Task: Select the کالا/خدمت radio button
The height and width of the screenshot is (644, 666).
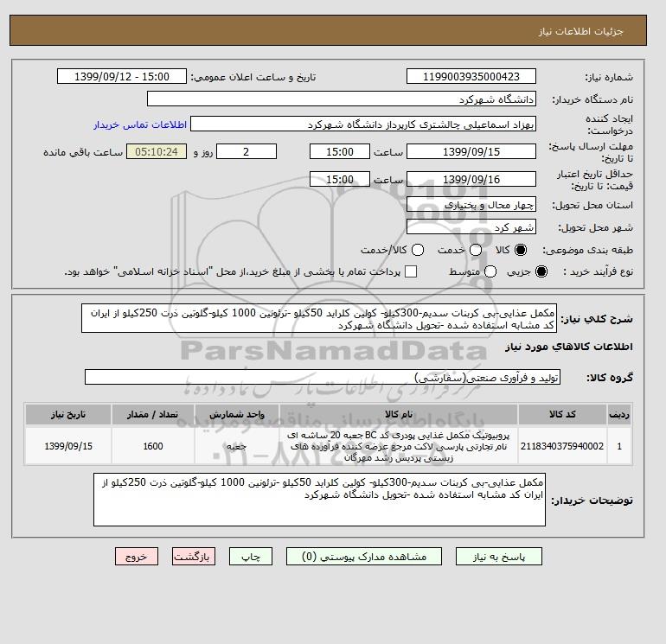Action: click(418, 250)
